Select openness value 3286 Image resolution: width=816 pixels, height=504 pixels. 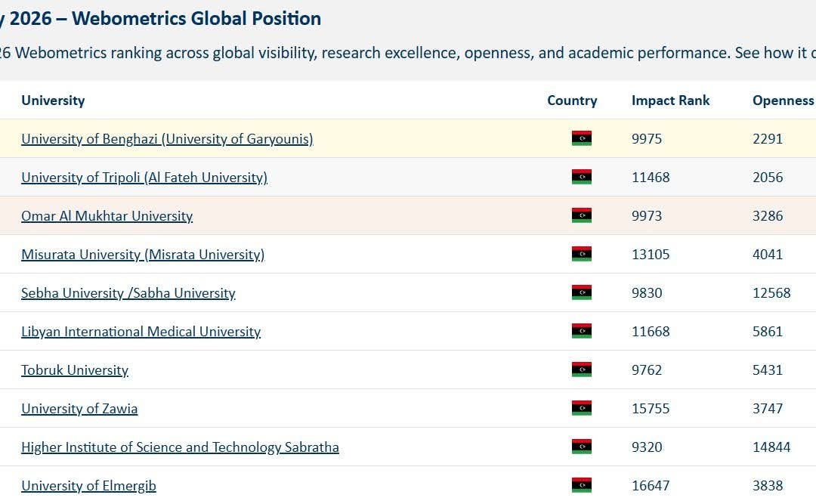point(768,216)
